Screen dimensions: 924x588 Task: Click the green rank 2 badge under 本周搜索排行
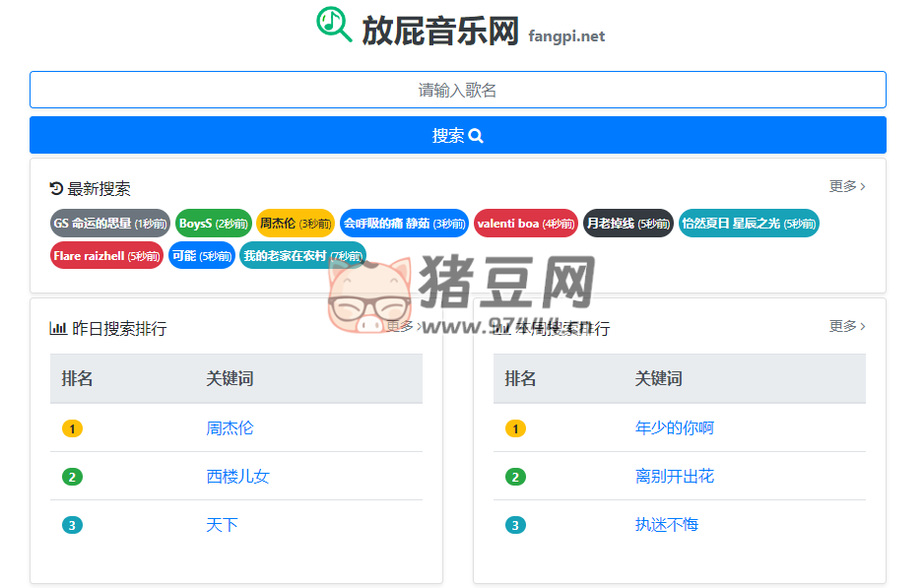[x=515, y=477]
